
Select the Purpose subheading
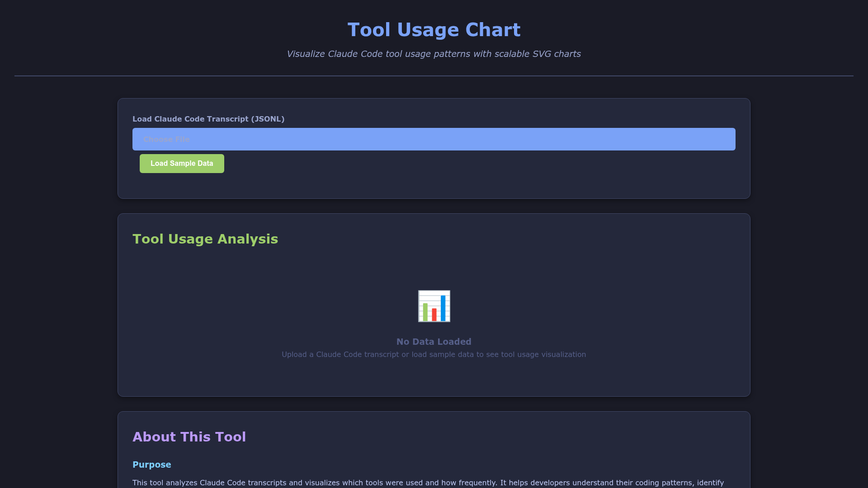tap(151, 465)
